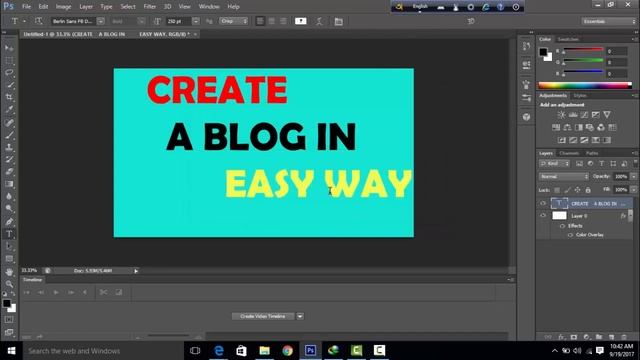Switch to the Styles tab
This screenshot has height=360, width=640.
(580, 96)
